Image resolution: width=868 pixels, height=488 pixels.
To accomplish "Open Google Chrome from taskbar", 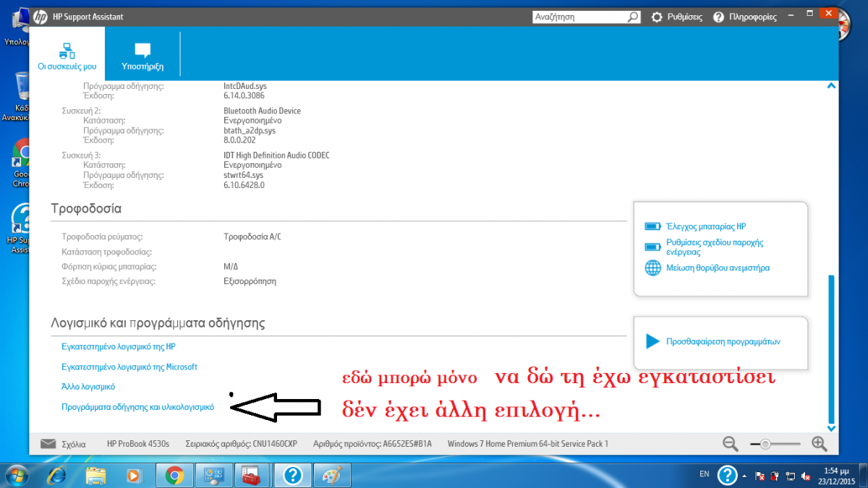I will point(174,475).
